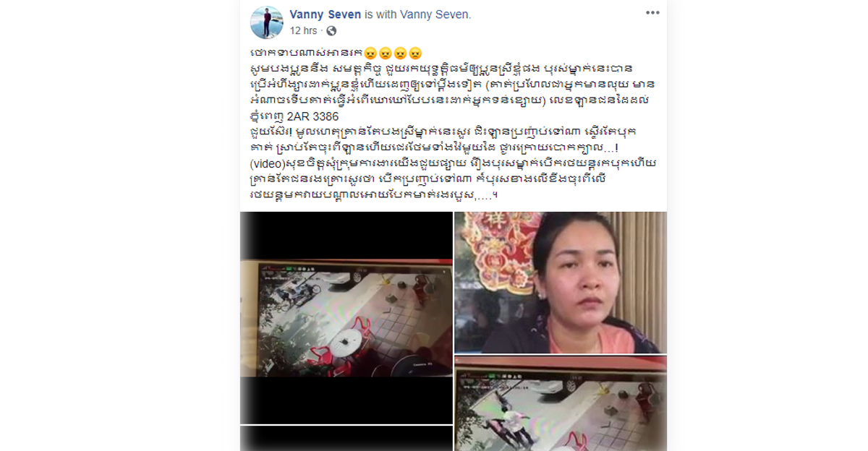The image size is (868, 451).
Task: Click the first line of the post text
Action: [x=334, y=53]
